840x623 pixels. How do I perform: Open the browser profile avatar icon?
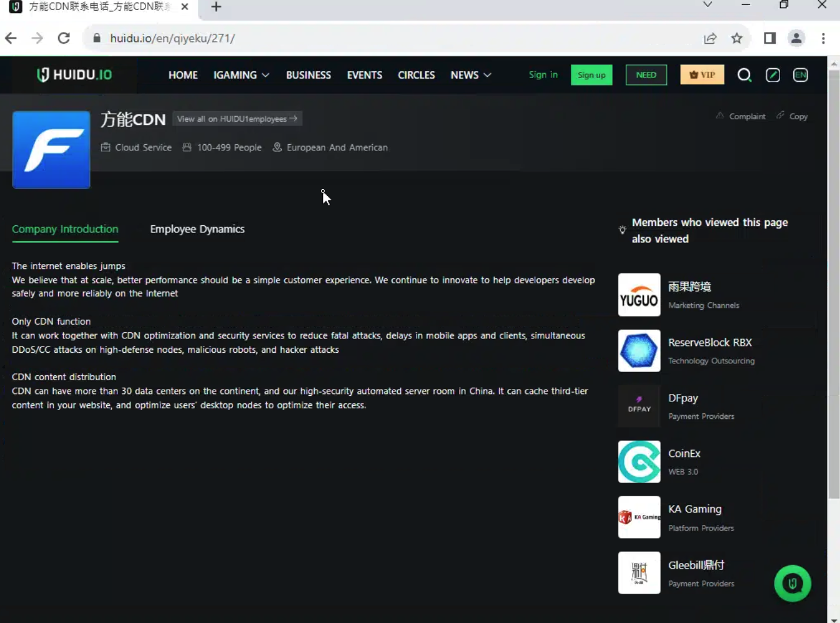(x=796, y=38)
